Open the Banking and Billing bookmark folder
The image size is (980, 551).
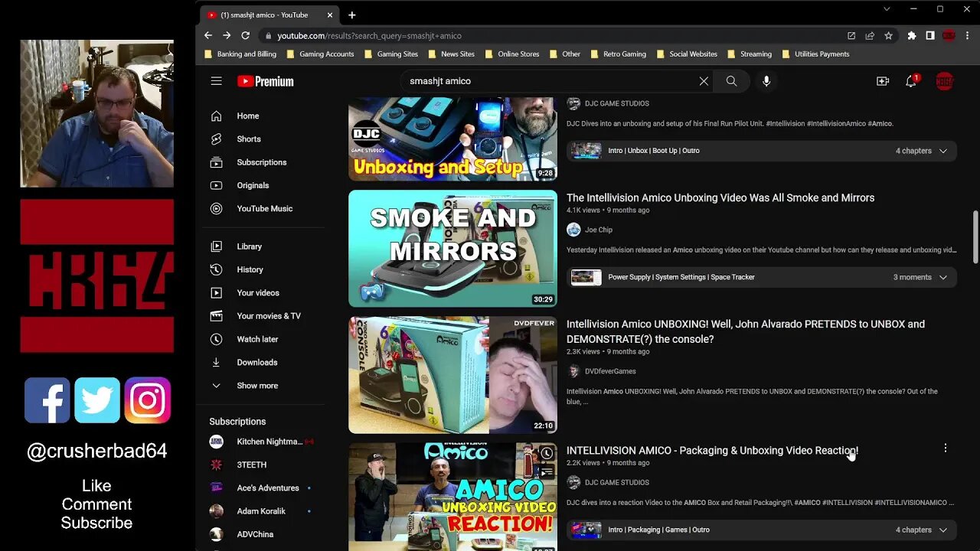click(240, 54)
